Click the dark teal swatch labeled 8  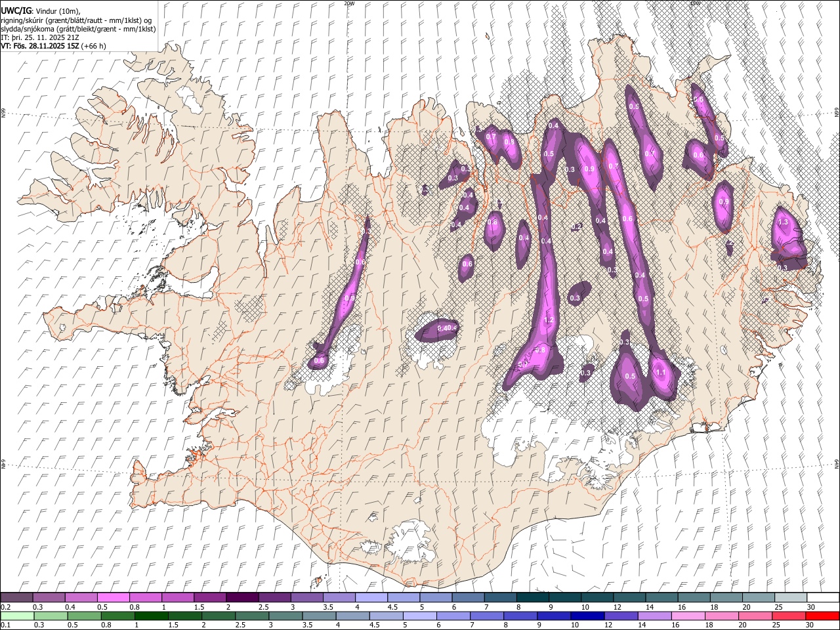pos(532,597)
